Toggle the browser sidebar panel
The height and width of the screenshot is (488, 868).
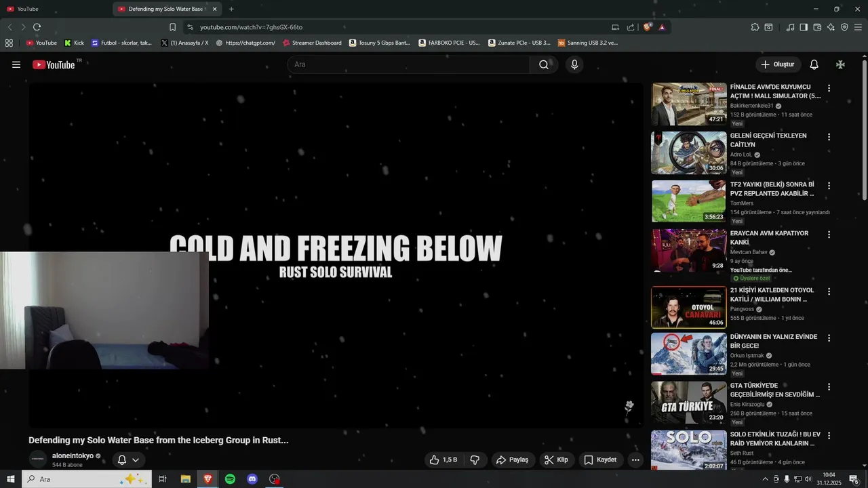[804, 27]
